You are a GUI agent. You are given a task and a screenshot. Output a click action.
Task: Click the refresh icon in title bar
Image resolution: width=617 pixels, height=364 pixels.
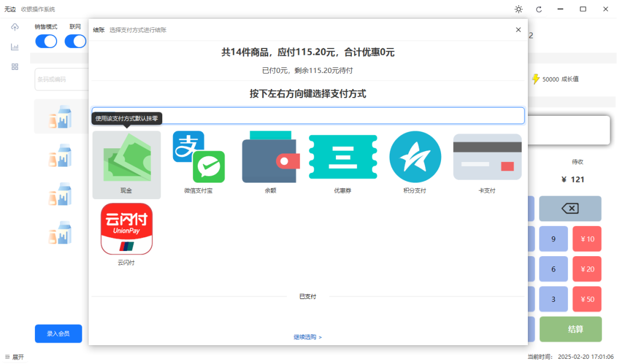[x=539, y=10]
